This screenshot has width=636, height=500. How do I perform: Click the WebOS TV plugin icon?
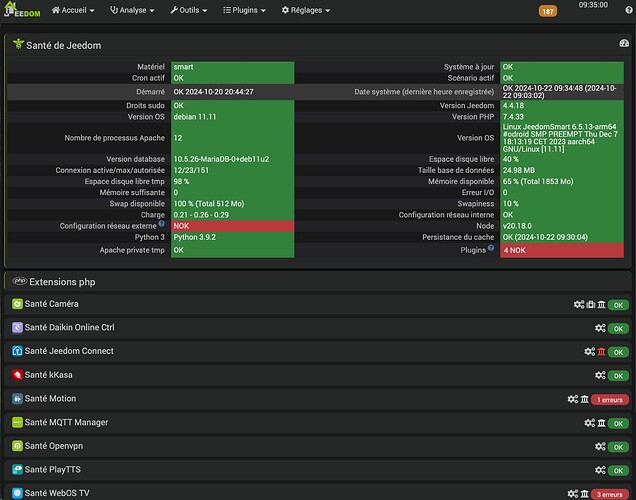17,493
